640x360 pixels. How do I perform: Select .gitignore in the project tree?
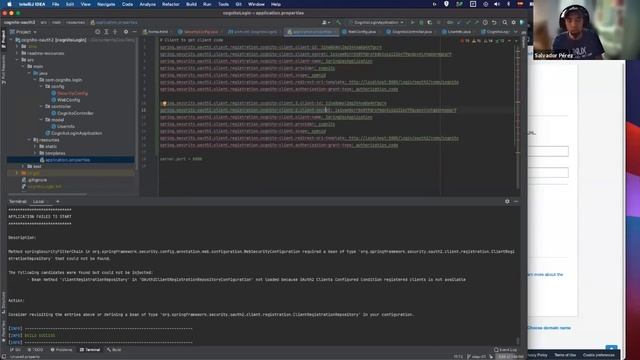click(37, 180)
